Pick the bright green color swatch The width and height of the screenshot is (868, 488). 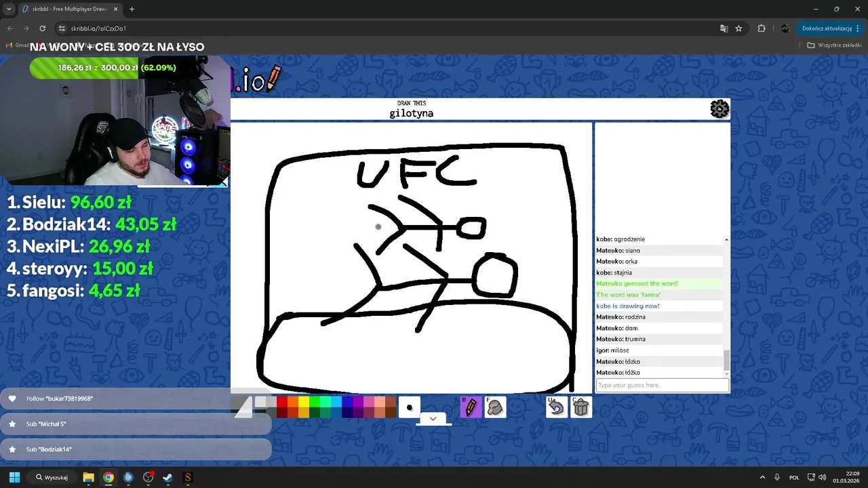click(315, 402)
